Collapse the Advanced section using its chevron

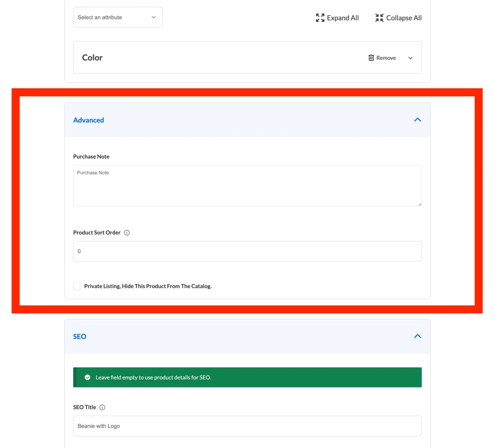point(418,120)
